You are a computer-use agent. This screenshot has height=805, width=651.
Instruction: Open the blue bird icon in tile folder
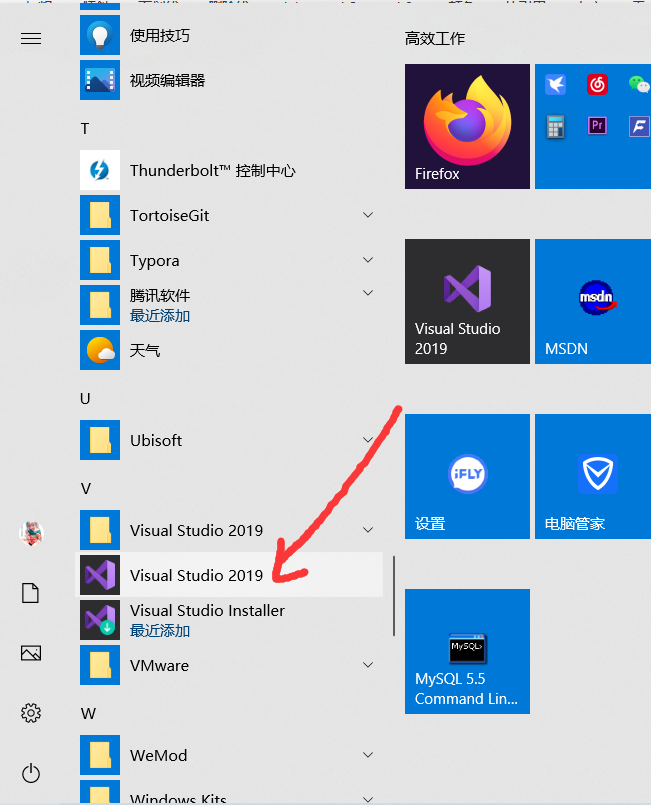[556, 84]
